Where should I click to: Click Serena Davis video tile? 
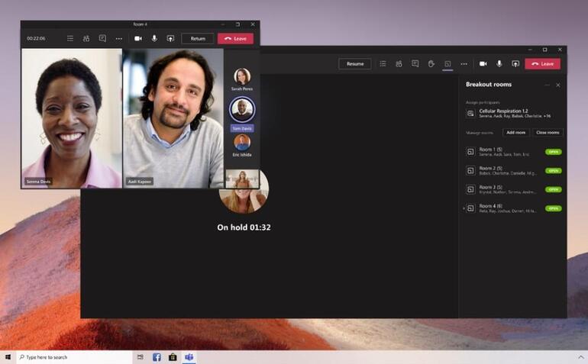point(72,118)
